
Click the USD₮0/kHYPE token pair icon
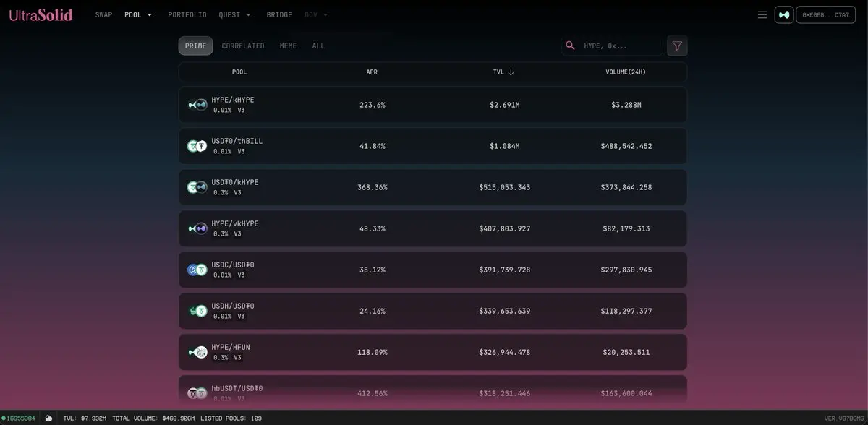tap(197, 187)
